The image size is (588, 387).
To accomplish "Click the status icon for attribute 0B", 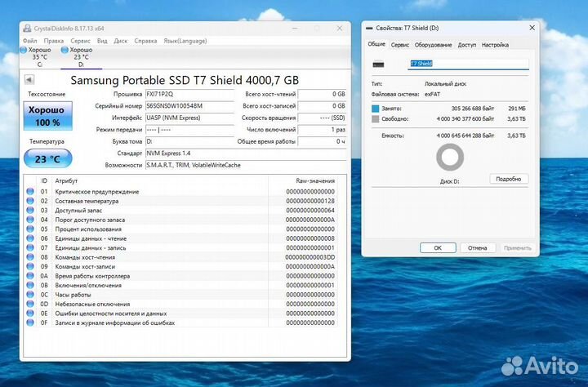I will (x=30, y=285).
